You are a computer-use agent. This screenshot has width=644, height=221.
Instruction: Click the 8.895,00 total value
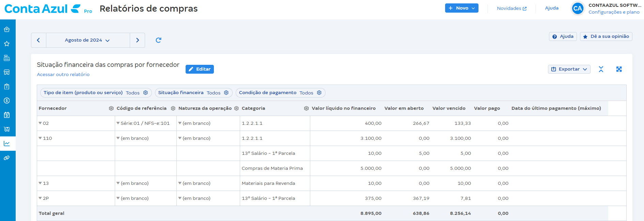371,213
